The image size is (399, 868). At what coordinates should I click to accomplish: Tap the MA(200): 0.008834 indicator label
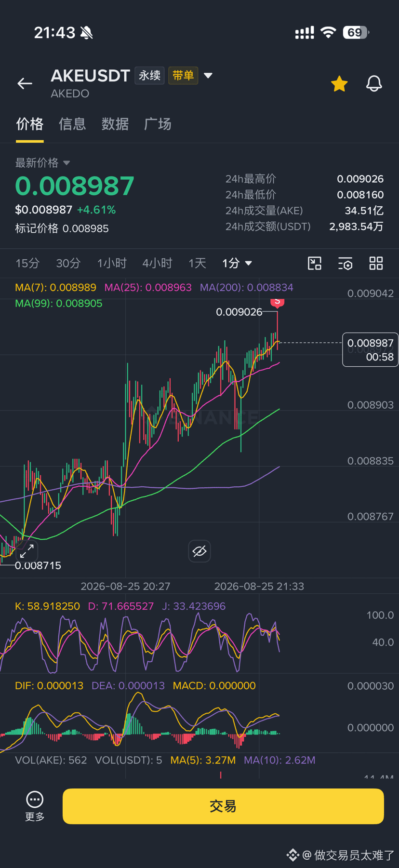[x=246, y=288]
